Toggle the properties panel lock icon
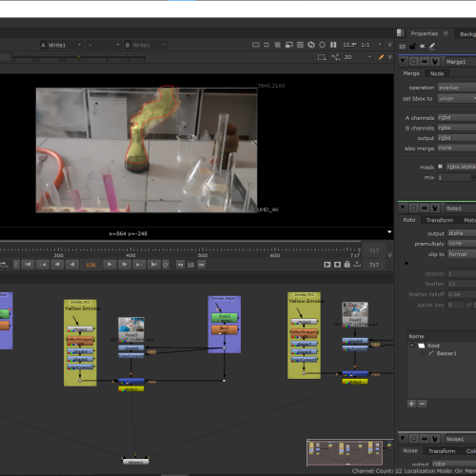 (x=412, y=47)
